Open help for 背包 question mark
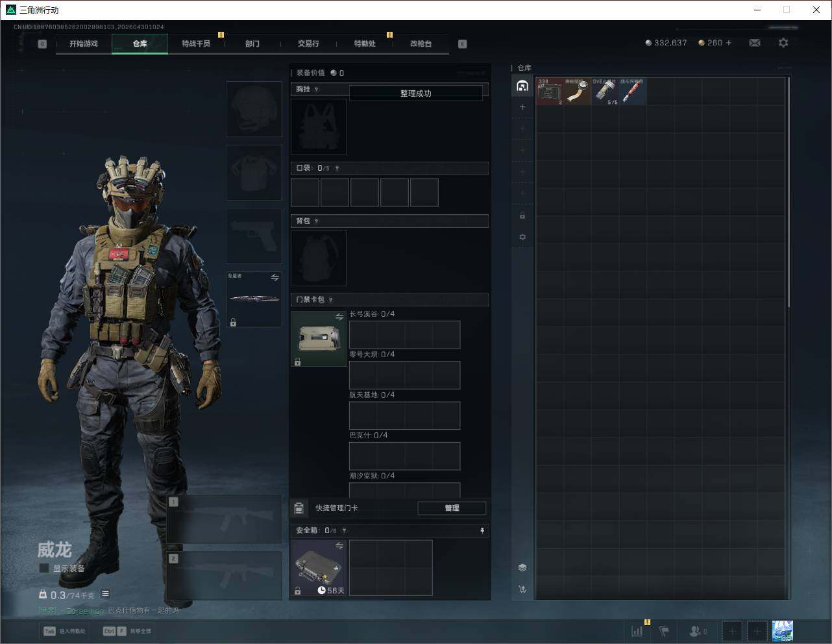This screenshot has width=832, height=644. point(316,221)
